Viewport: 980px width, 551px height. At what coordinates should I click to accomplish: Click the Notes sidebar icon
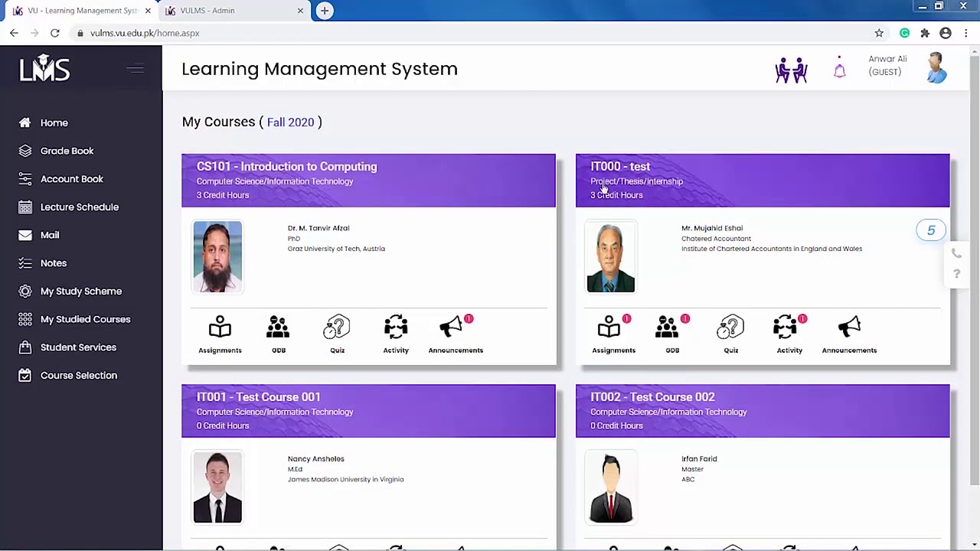(25, 263)
